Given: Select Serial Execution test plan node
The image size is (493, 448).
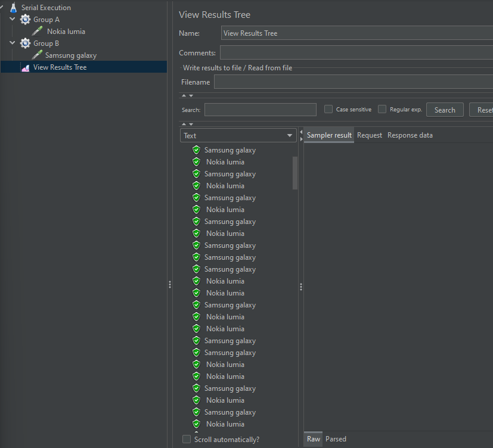Looking at the screenshot, I should pos(46,8).
